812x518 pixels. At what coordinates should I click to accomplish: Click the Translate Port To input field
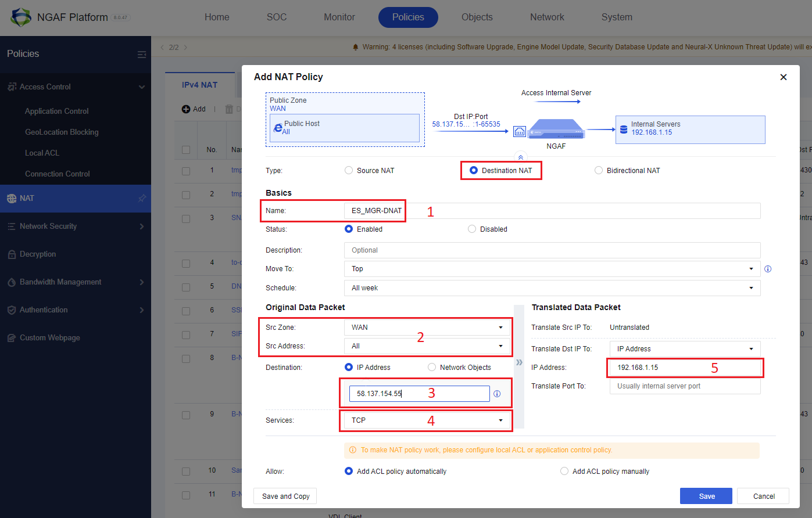(x=685, y=386)
